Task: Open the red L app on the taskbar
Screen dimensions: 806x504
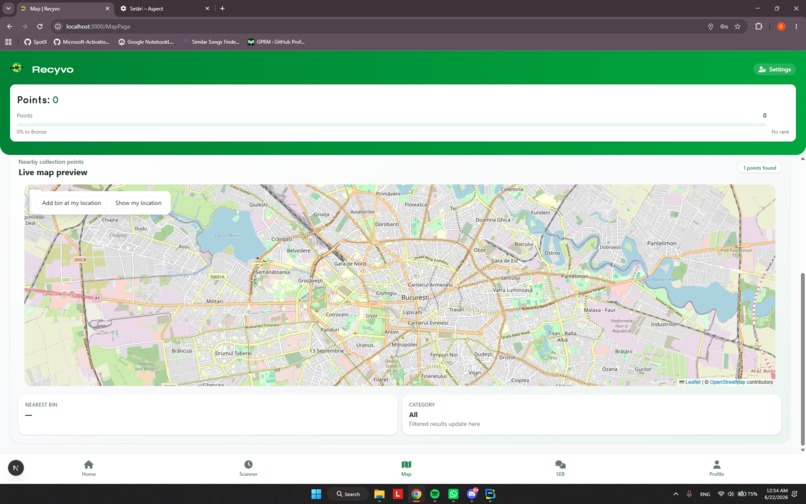Action: point(397,494)
